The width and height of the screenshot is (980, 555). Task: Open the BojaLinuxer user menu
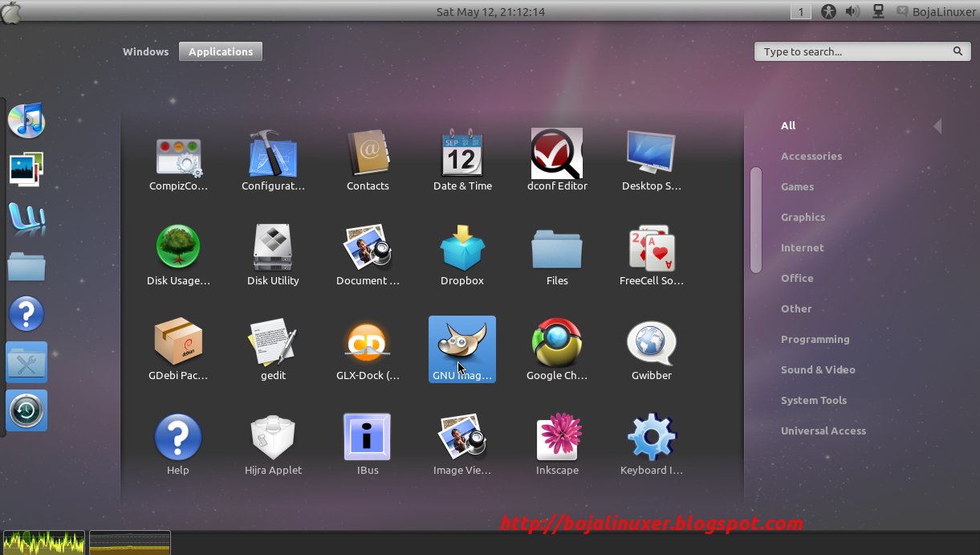(x=934, y=11)
